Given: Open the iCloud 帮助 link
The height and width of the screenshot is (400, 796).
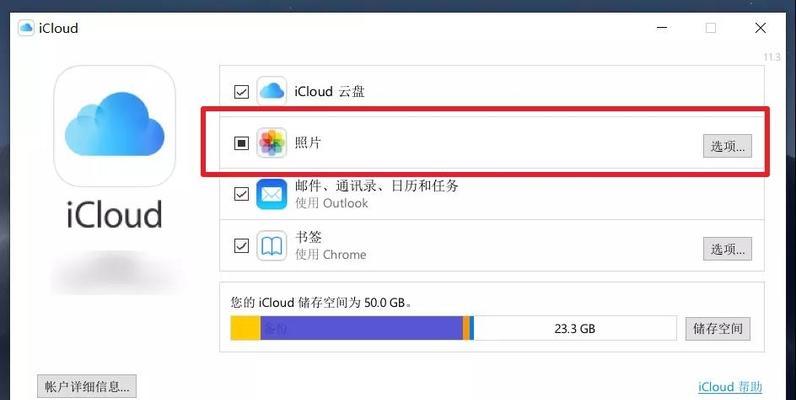Looking at the screenshot, I should click(730, 387).
